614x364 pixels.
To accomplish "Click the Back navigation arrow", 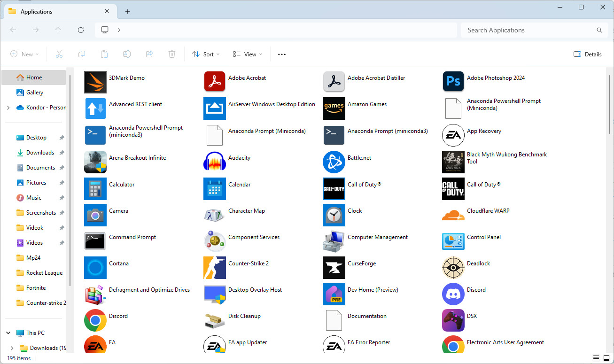I will [x=13, y=30].
